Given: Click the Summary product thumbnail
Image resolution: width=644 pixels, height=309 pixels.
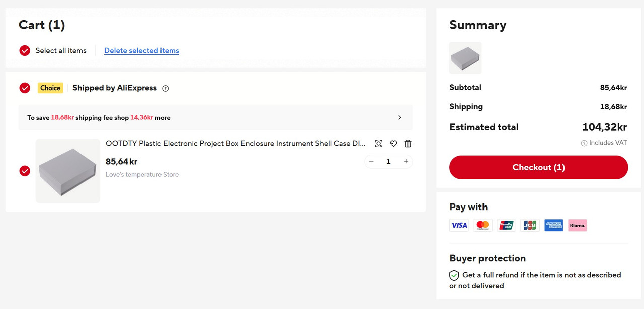Looking at the screenshot, I should click(x=465, y=58).
